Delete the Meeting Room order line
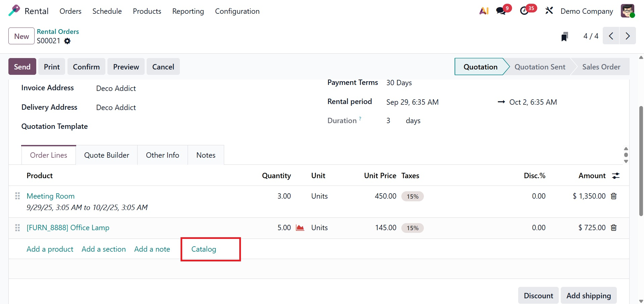This screenshot has width=644, height=304. [x=614, y=196]
